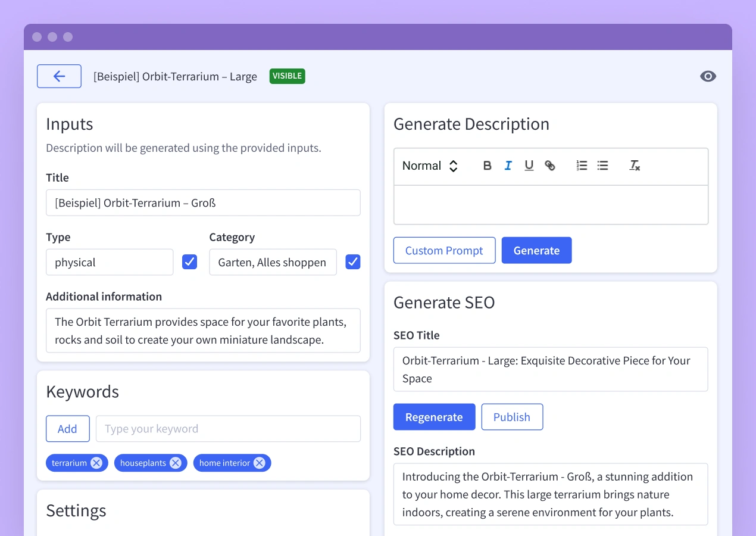Open the Type selector showing physical
Image resolution: width=756 pixels, height=536 pixels.
click(x=110, y=262)
